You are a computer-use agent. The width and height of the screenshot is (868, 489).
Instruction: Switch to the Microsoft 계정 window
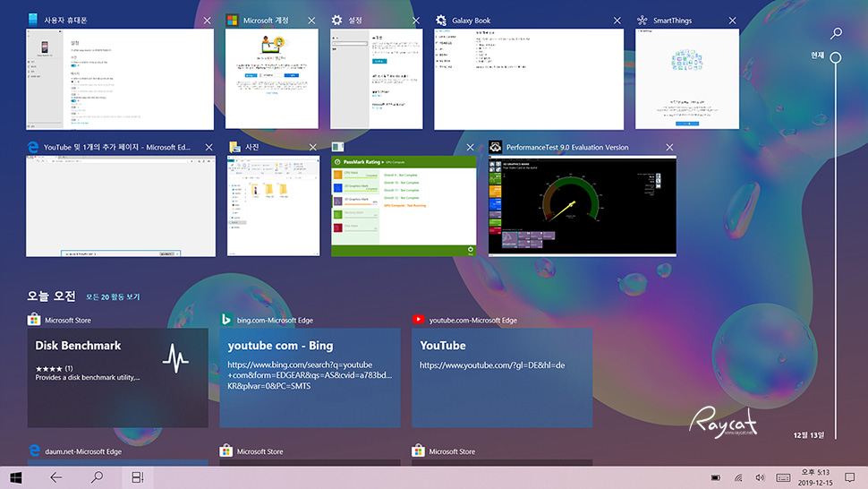pyautogui.click(x=271, y=79)
